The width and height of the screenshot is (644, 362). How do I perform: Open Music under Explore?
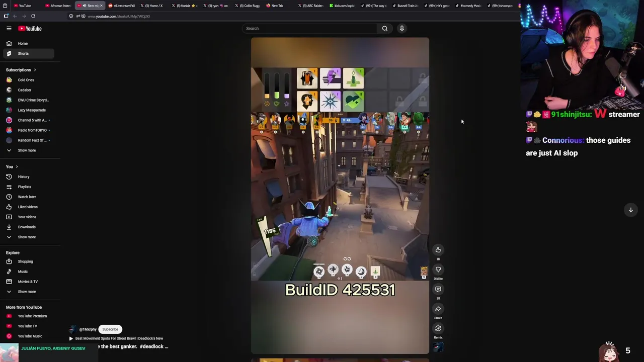click(x=29, y=271)
